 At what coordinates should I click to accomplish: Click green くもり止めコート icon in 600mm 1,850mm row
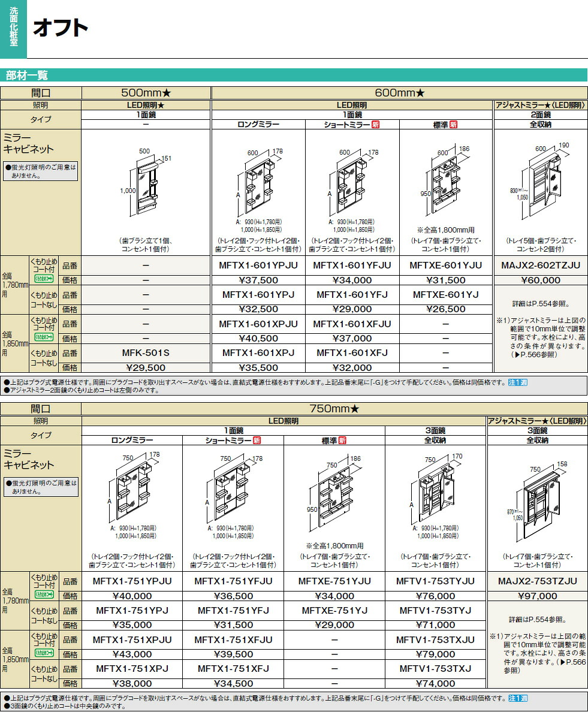pos(44,336)
